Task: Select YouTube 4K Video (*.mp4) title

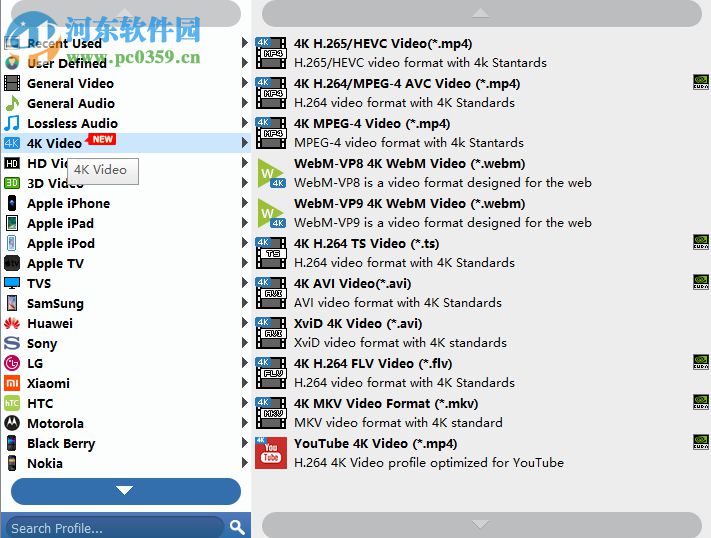Action: (x=375, y=444)
